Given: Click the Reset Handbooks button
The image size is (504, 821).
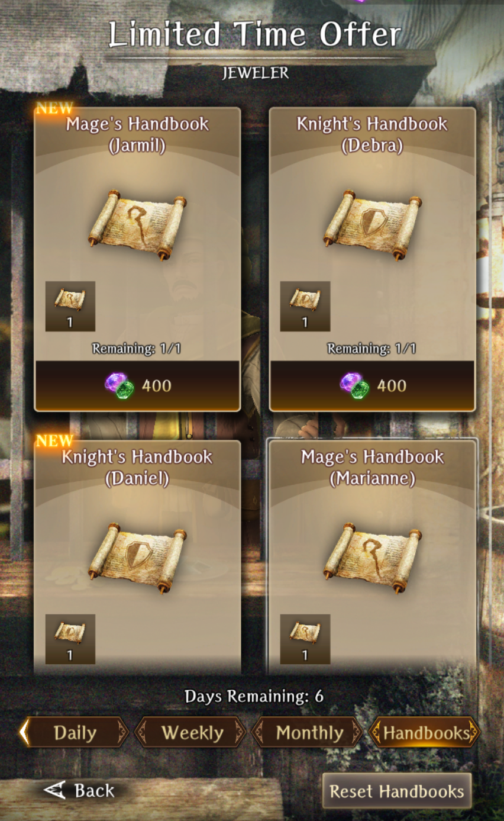Looking at the screenshot, I should pos(397,791).
